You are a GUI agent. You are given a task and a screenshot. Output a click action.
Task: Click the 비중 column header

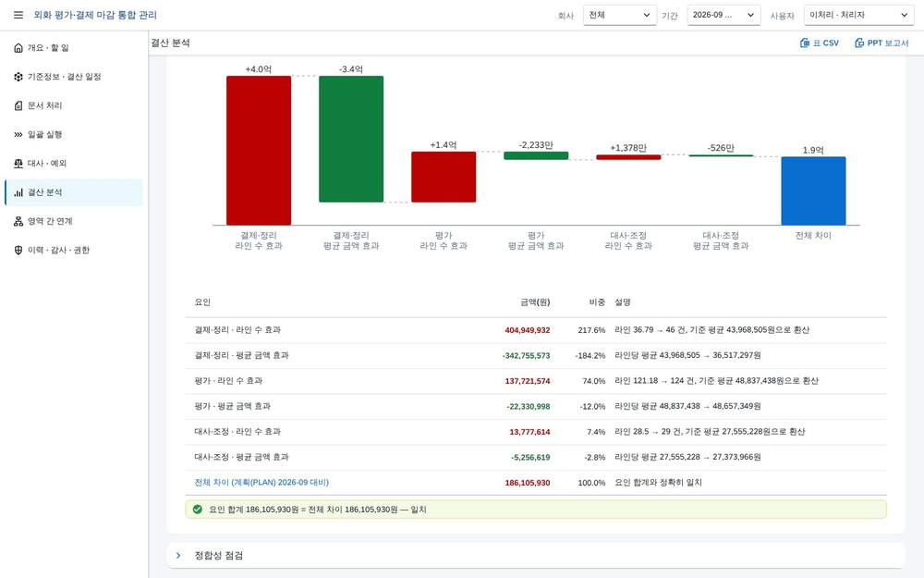(597, 302)
